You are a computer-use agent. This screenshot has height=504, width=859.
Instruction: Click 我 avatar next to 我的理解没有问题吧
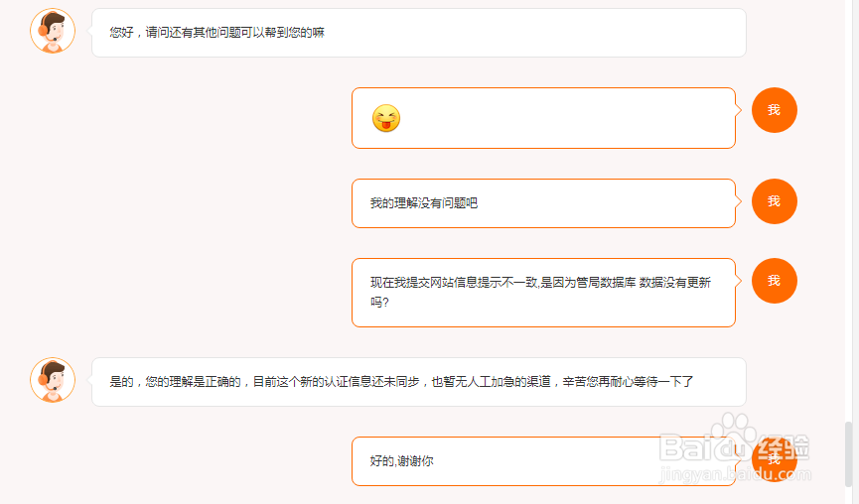click(774, 201)
